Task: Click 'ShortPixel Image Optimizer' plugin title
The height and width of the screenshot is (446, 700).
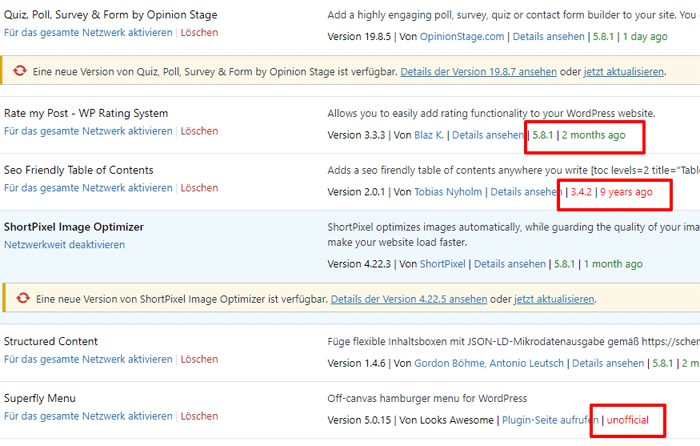Action: (74, 227)
